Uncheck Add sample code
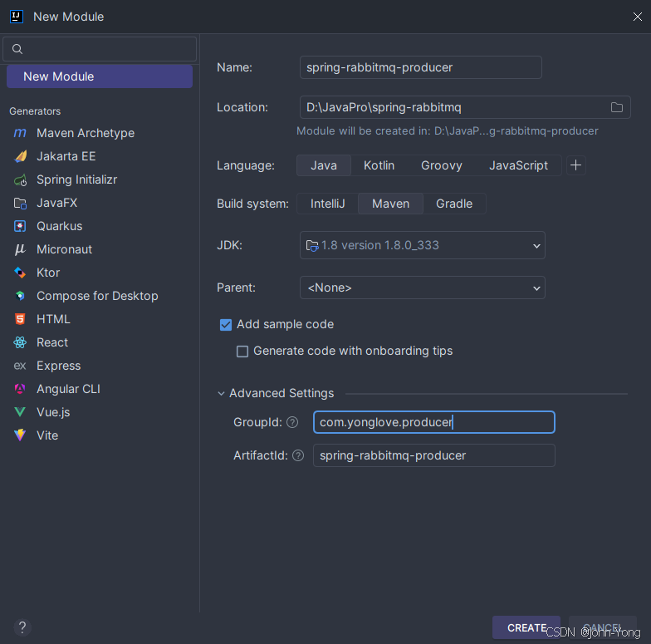This screenshot has width=651, height=644. point(226,324)
